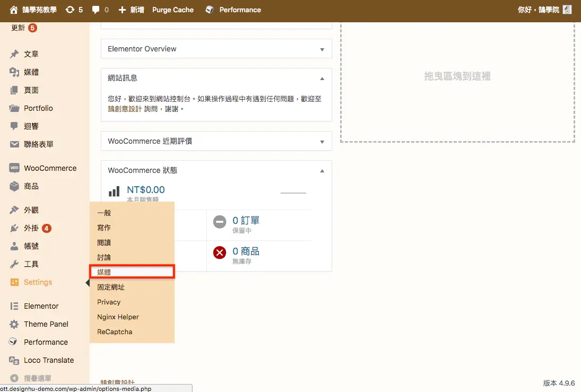Click the 版本 4.9.6 text

[559, 383]
